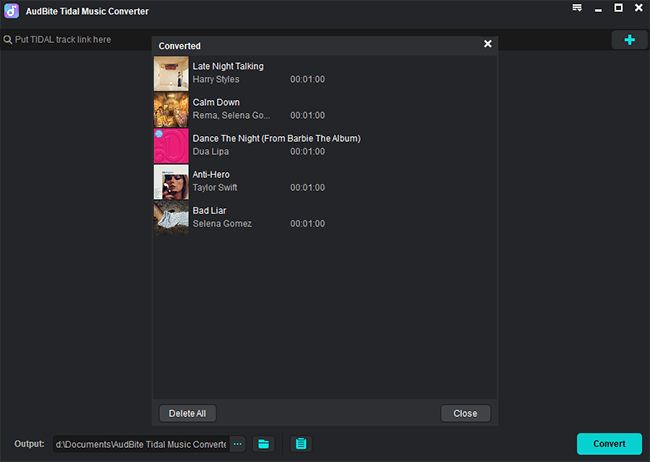Select Calm Down album thumbnail
The width and height of the screenshot is (650, 462).
coord(171,109)
